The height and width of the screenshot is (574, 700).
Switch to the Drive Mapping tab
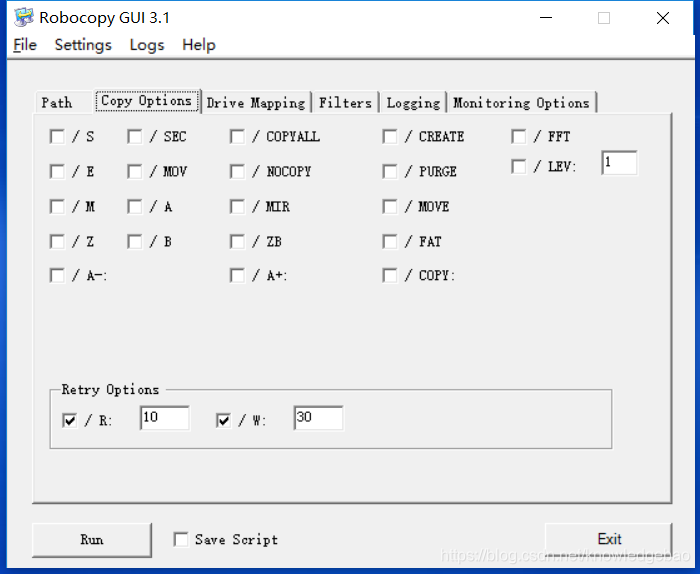coord(256,103)
